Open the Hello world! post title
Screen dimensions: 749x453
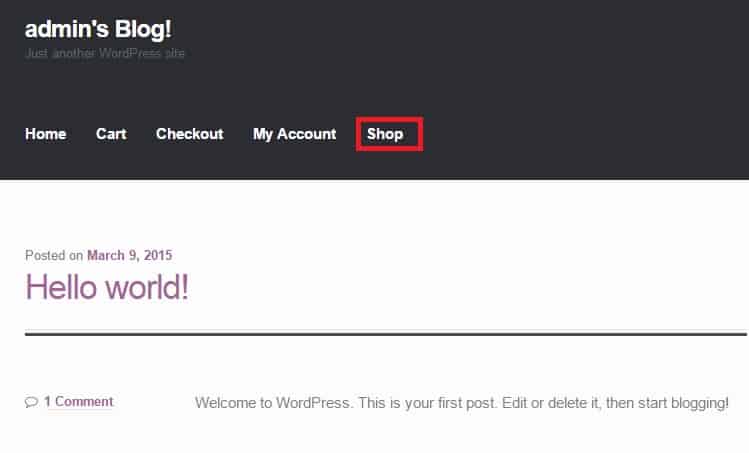[x=107, y=287]
